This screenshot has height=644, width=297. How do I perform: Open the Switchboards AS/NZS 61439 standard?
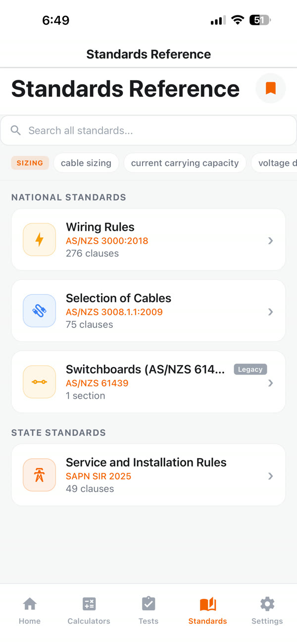tap(148, 381)
